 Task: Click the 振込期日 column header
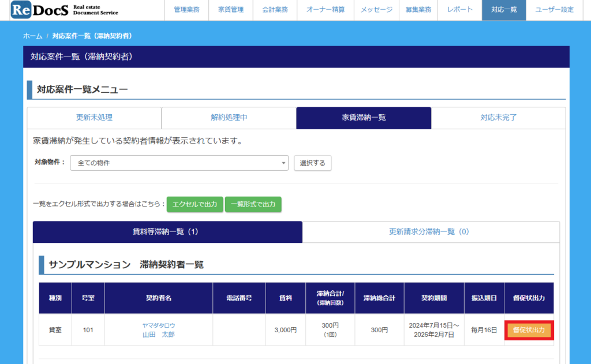point(484,298)
